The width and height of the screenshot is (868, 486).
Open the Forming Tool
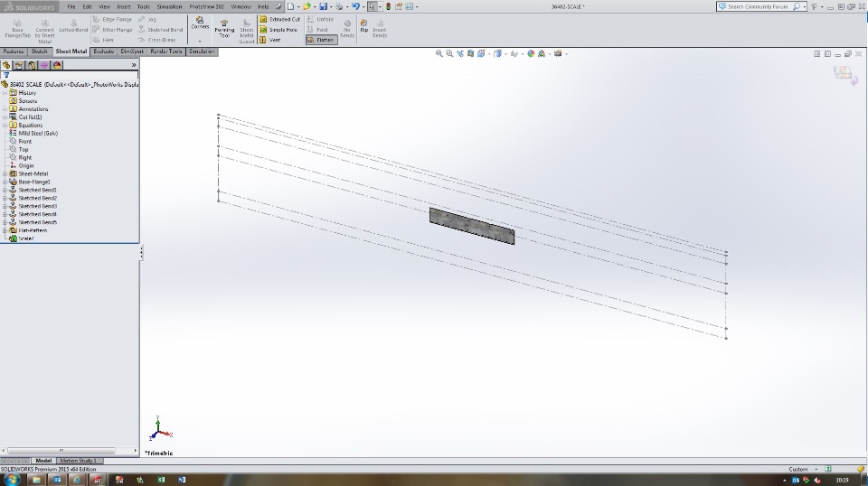tap(224, 29)
